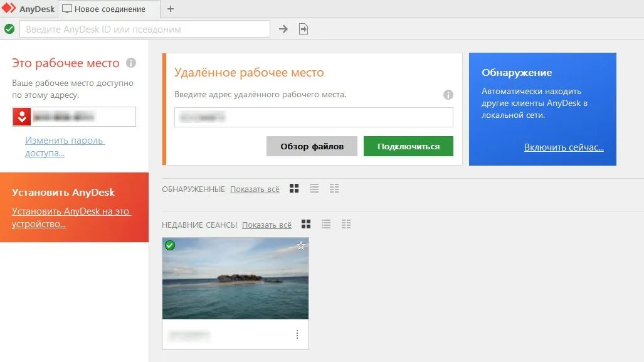Open three-dot menu of recent session
The width and height of the screenshot is (644, 362).
[297, 334]
